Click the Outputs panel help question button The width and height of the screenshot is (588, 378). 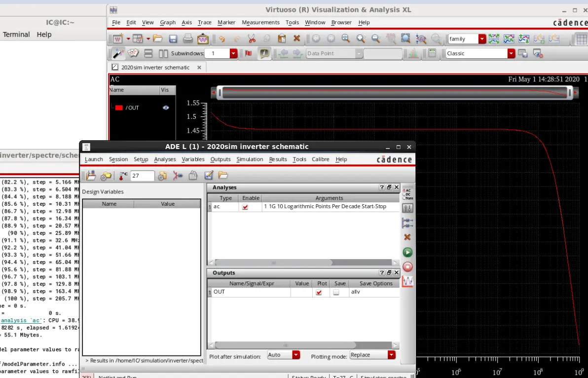[x=382, y=272]
